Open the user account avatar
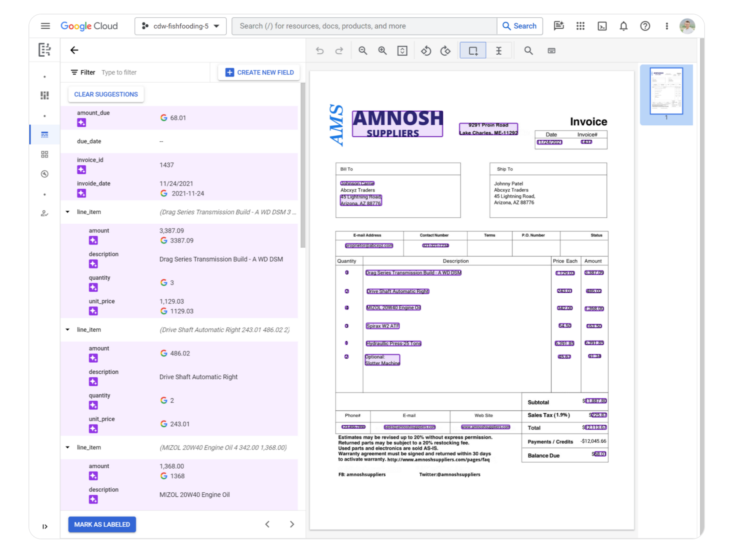This screenshot has width=756, height=555. (687, 26)
